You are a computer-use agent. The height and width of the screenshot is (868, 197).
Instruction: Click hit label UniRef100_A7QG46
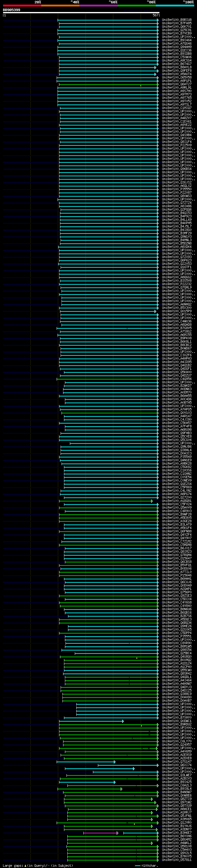tap(176, 43)
